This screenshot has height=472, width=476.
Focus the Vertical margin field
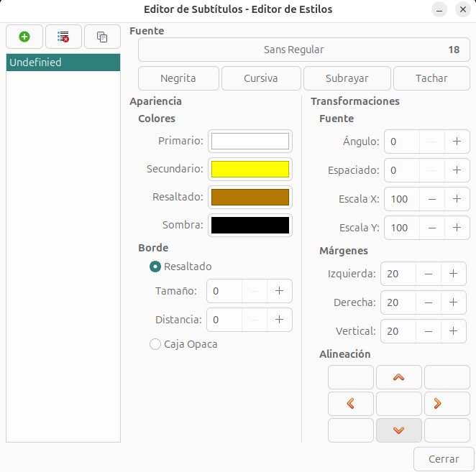pos(398,331)
